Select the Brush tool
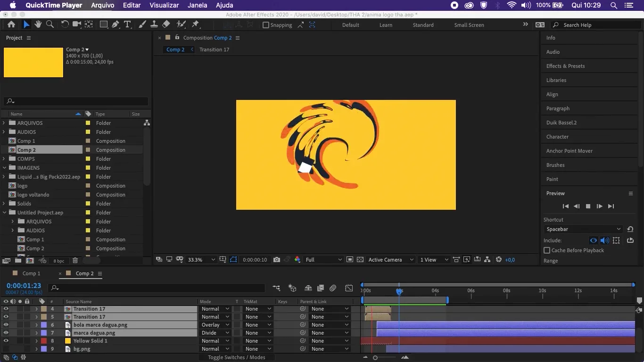Viewport: 644px width, 362px height. pyautogui.click(x=142, y=25)
